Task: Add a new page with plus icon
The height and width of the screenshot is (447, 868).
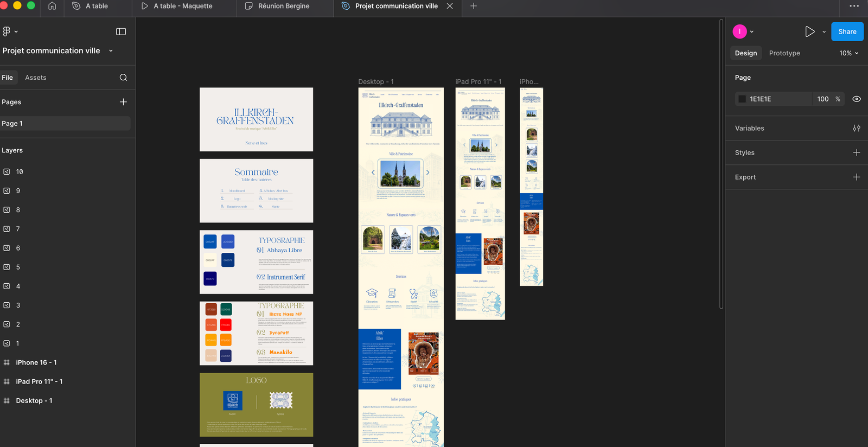Action: click(x=123, y=102)
